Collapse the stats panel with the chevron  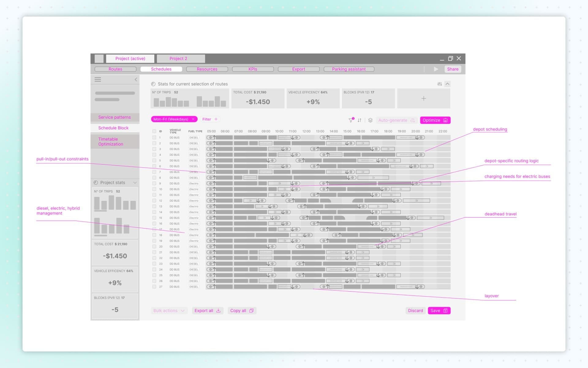447,84
